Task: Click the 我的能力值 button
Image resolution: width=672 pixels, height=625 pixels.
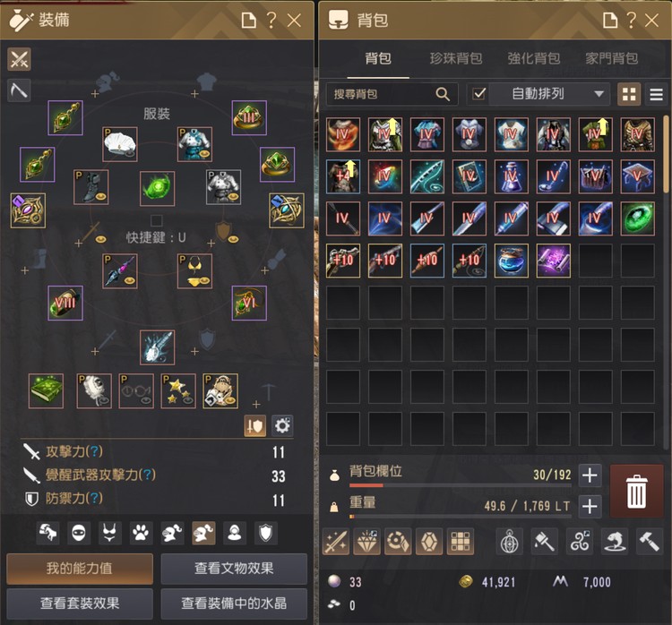Action: (80, 569)
